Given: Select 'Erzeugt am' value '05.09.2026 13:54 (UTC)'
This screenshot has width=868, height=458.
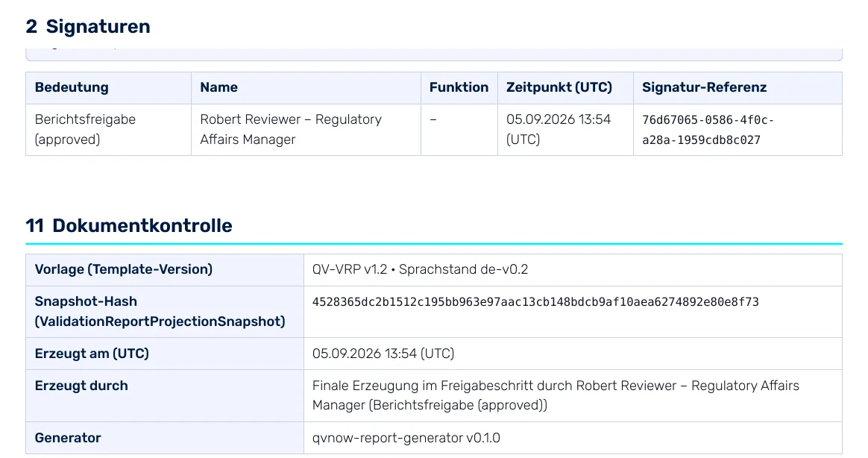Looking at the screenshot, I should coord(383,354).
